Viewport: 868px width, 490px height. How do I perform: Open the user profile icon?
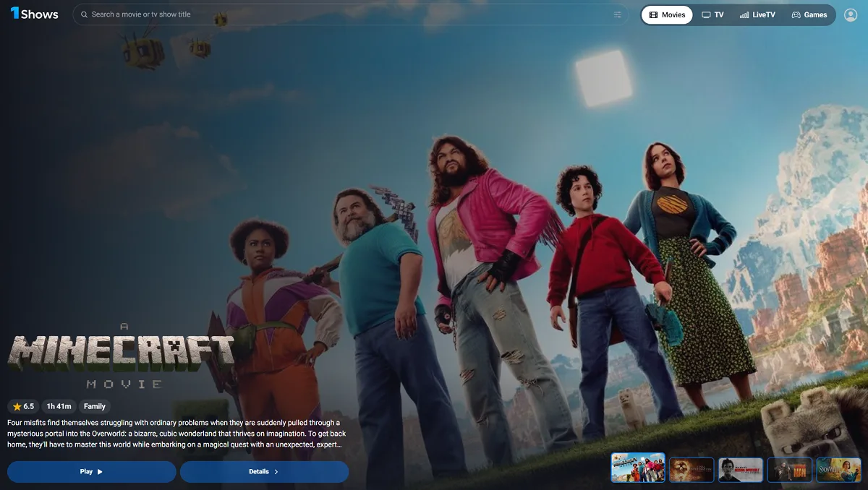pyautogui.click(x=851, y=14)
